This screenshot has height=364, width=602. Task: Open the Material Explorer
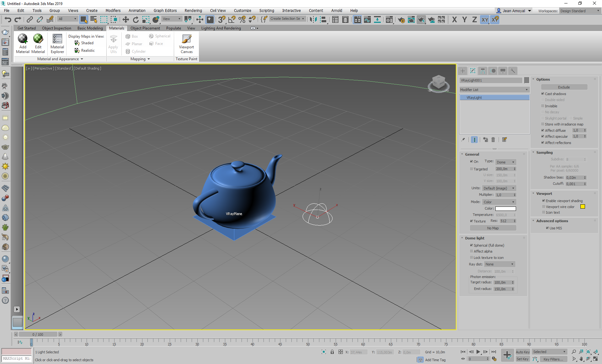point(57,44)
